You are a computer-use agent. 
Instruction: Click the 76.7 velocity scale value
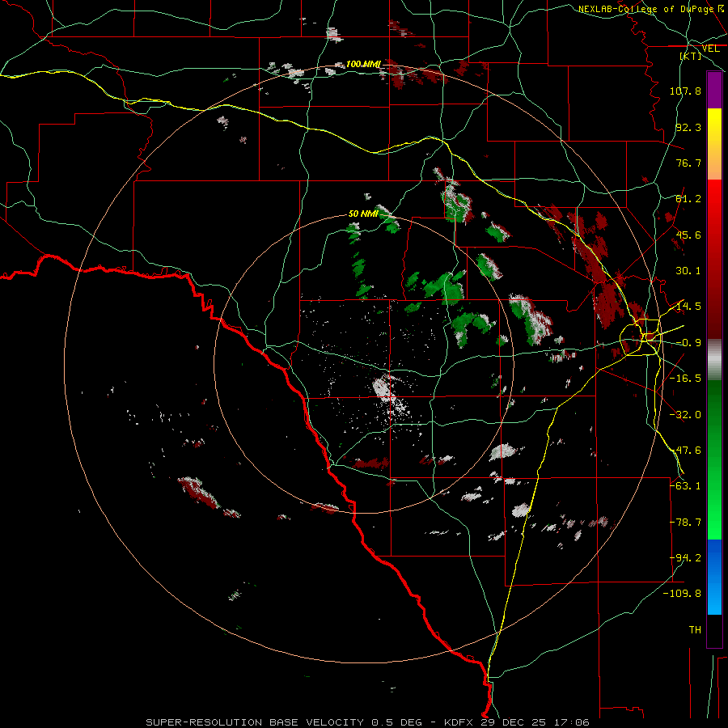(x=688, y=163)
